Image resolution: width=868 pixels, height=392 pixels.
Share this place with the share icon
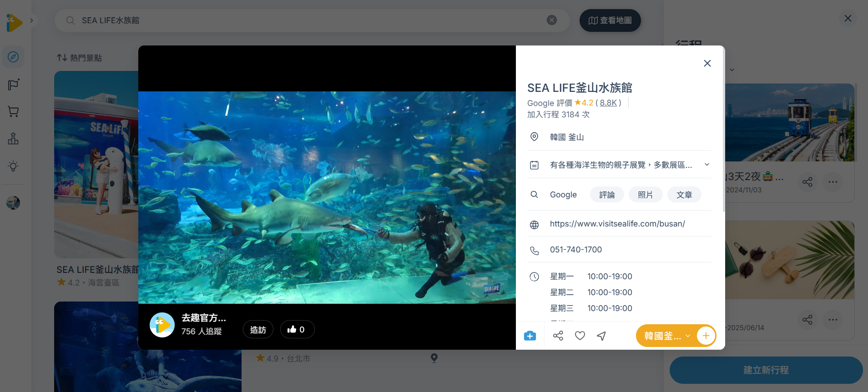tap(558, 336)
